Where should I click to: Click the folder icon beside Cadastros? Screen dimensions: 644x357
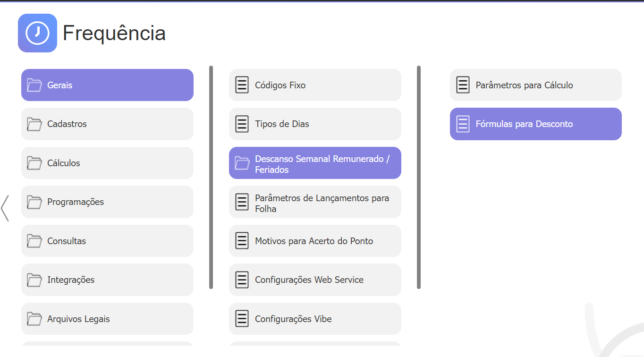[x=34, y=124]
